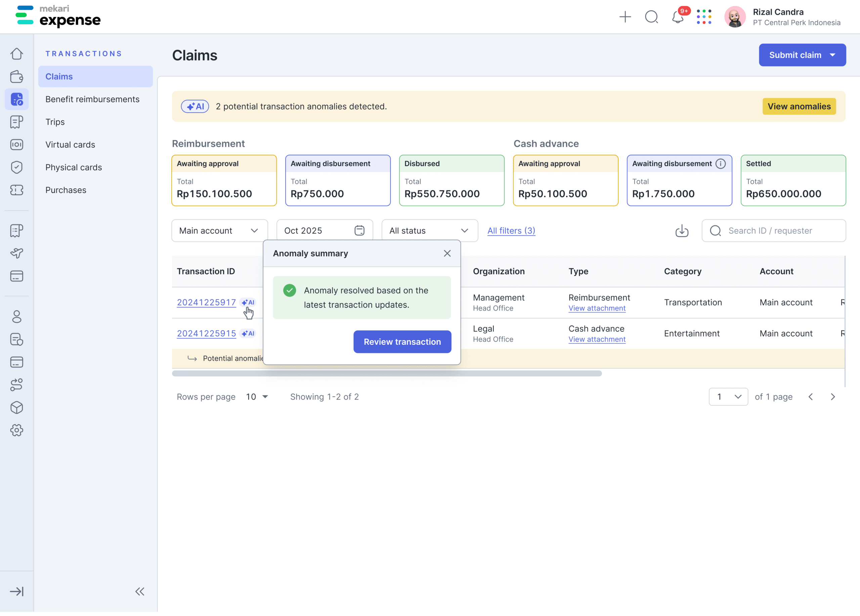Screen dimensions: 860x616
Task: Expand the Main account dropdown
Action: (219, 231)
